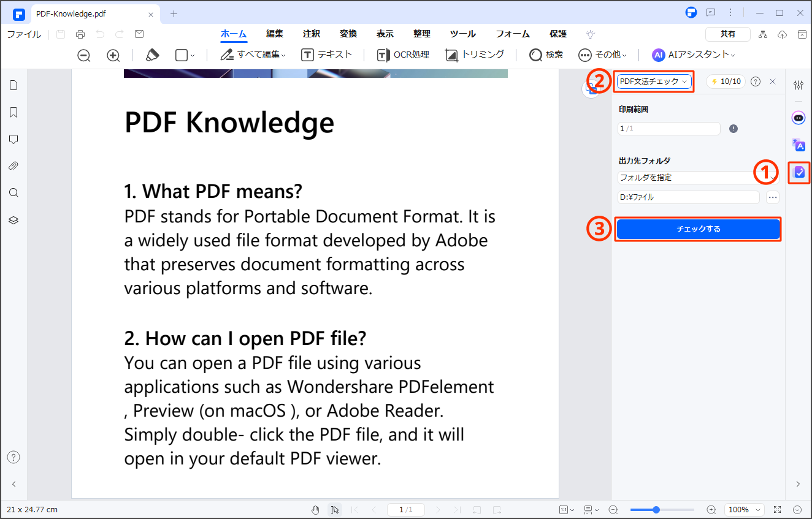Switch to the ホーム tab
Screen dimensions: 812x519
click(x=234, y=34)
